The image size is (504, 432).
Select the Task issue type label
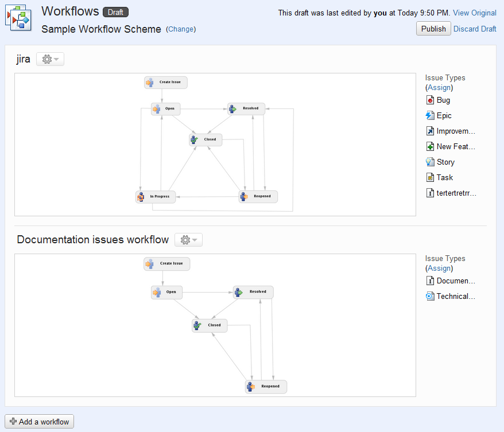444,177
